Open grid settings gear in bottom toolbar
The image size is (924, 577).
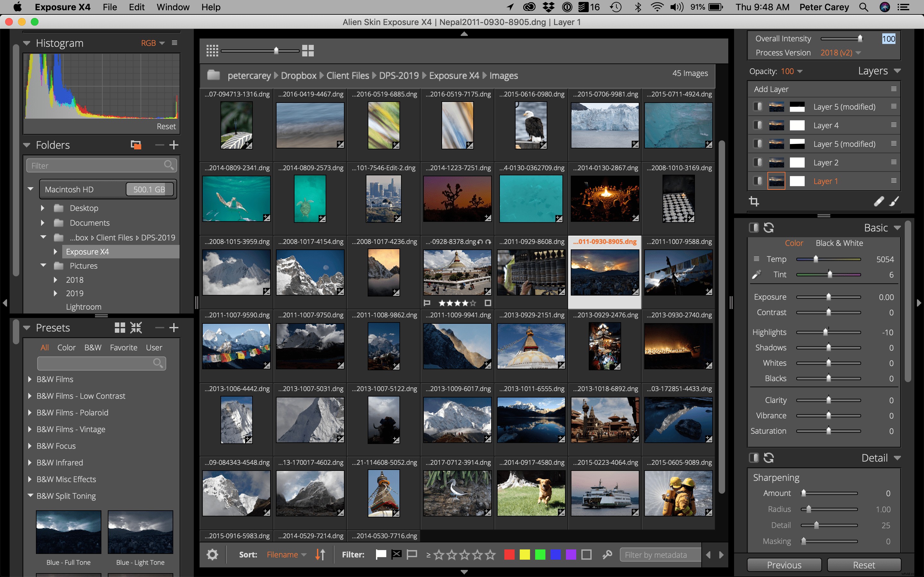click(x=213, y=554)
